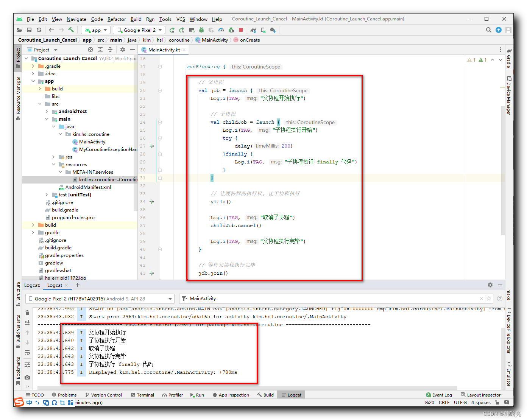Open logcat device selector dropdown

(100, 299)
